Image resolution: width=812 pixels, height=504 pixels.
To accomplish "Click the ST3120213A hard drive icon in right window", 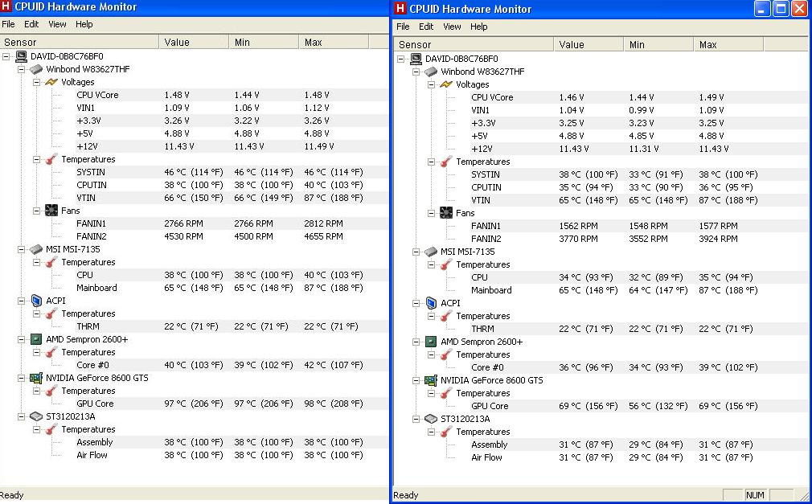I will (x=430, y=419).
